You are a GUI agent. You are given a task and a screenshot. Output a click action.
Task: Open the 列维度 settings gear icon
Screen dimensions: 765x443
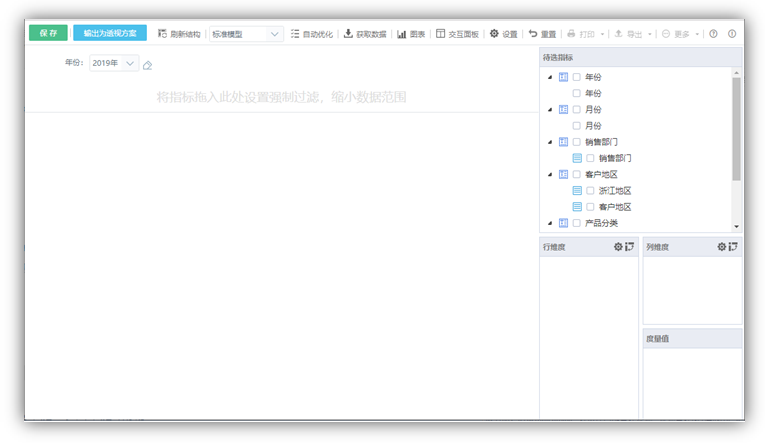pos(721,247)
